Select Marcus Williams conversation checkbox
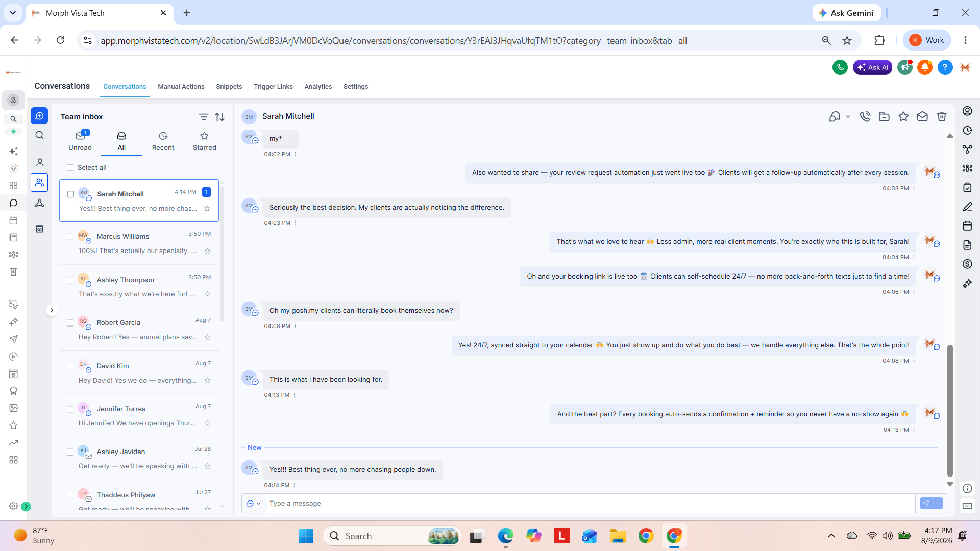 tap(70, 237)
